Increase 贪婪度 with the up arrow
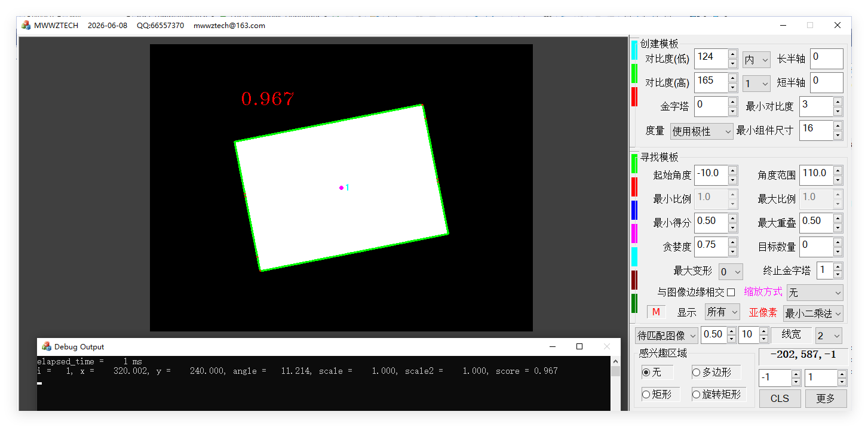This screenshot has width=868, height=427. [733, 242]
